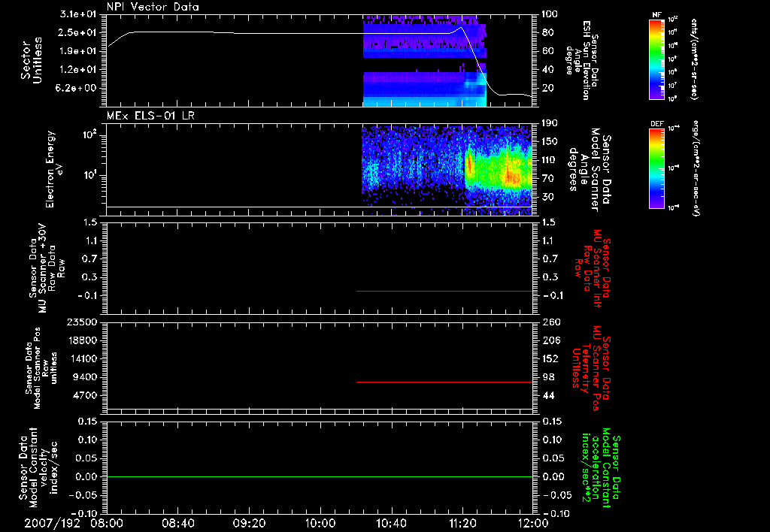The height and width of the screenshot is (532, 770).
Task: Click the 10:40 time axis label
Action: [x=391, y=523]
